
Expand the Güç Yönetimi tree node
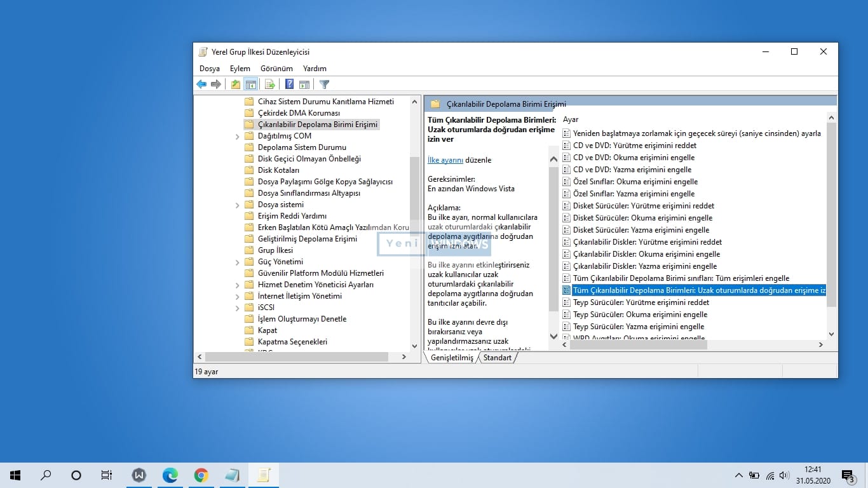237,262
